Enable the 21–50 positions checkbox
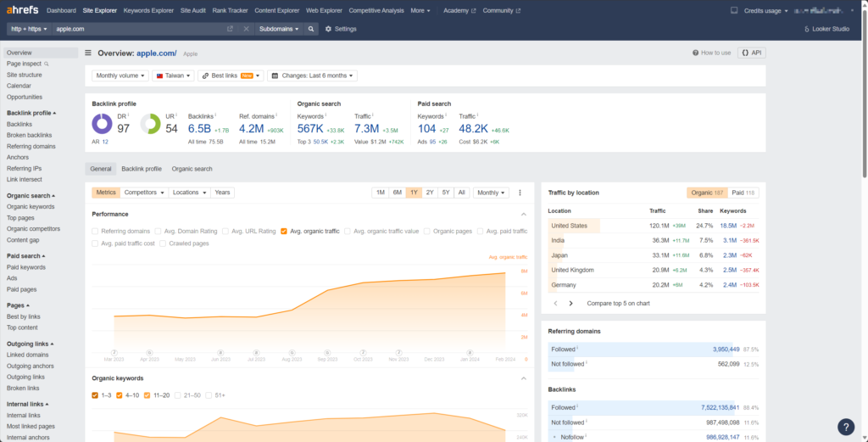This screenshot has width=868, height=442. (178, 395)
